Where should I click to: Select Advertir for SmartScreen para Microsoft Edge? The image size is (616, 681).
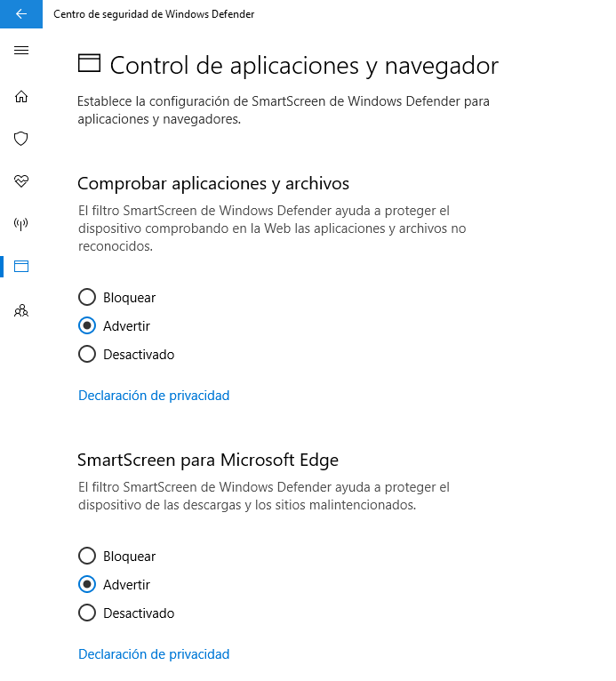point(87,584)
